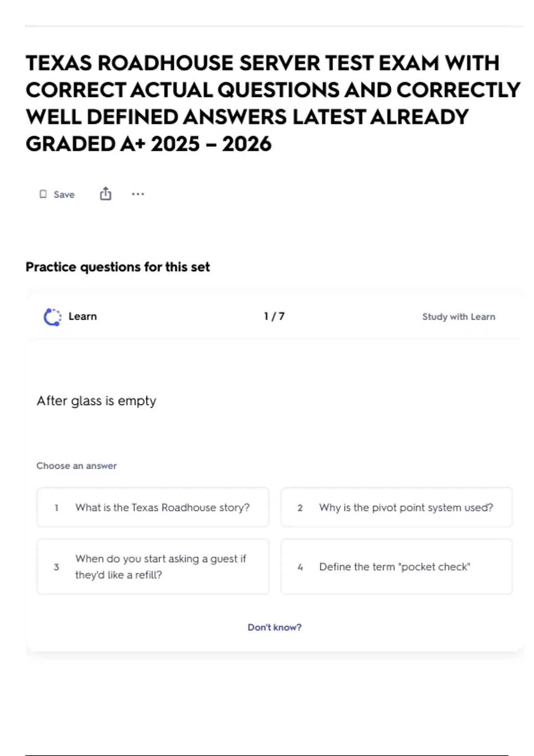Choose "Why is the pivot point system used?"
The image size is (534, 756).
click(x=396, y=507)
